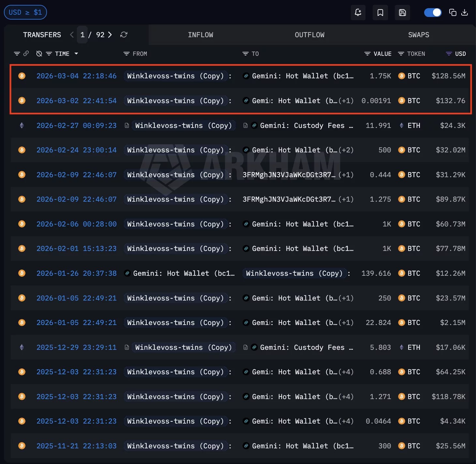
Task: Select the BTC token badge on top transfer
Action: (x=409, y=76)
